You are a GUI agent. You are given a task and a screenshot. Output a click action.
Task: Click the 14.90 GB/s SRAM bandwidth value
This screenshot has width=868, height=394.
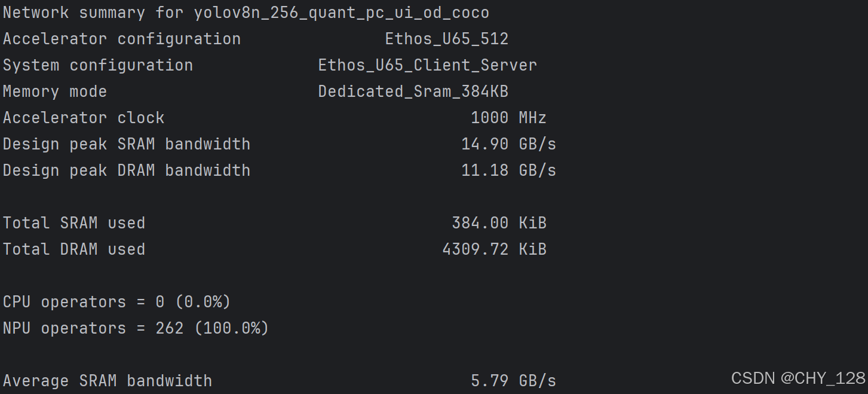pos(509,144)
